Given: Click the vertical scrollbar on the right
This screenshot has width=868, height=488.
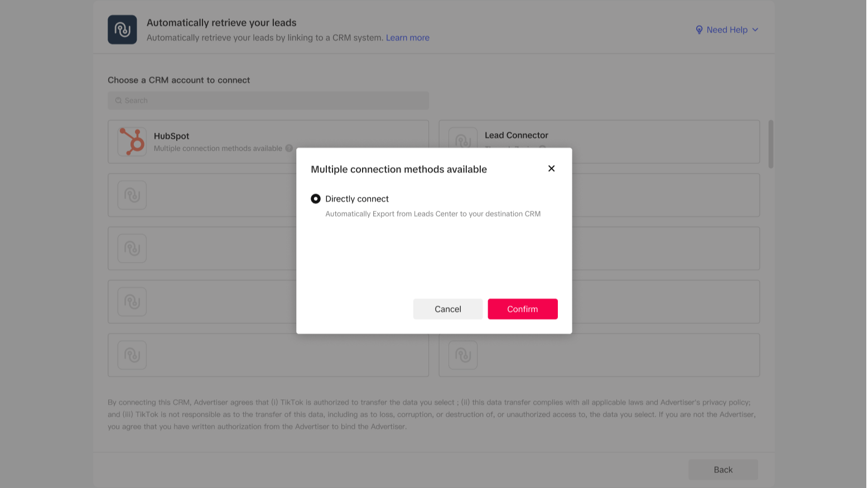Looking at the screenshot, I should [x=771, y=144].
